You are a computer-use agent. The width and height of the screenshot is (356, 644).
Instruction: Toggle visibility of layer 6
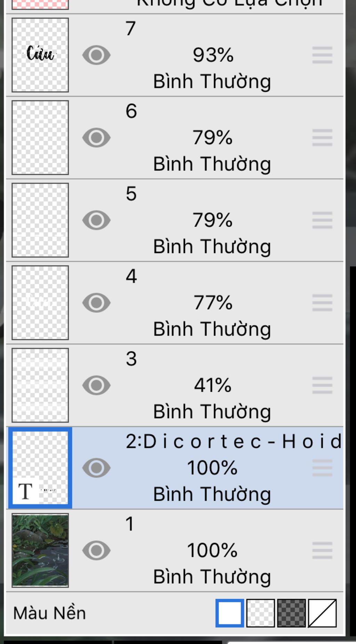click(96, 137)
